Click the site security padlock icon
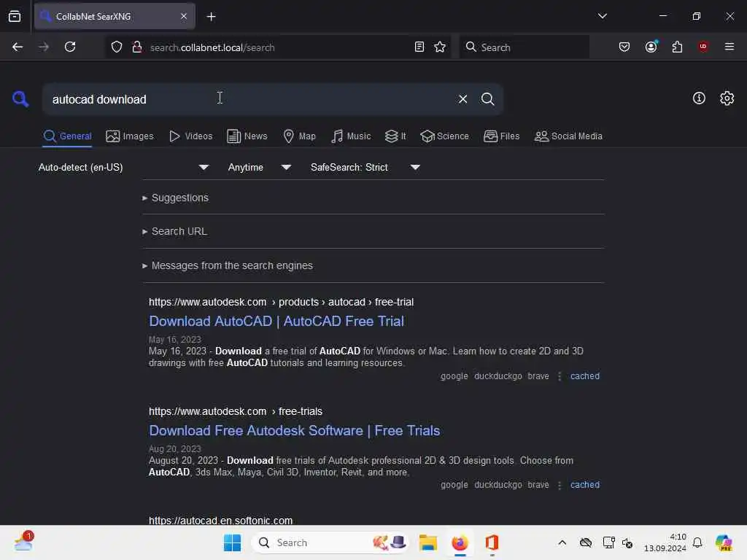Screen dimensions: 747x560 136,47
